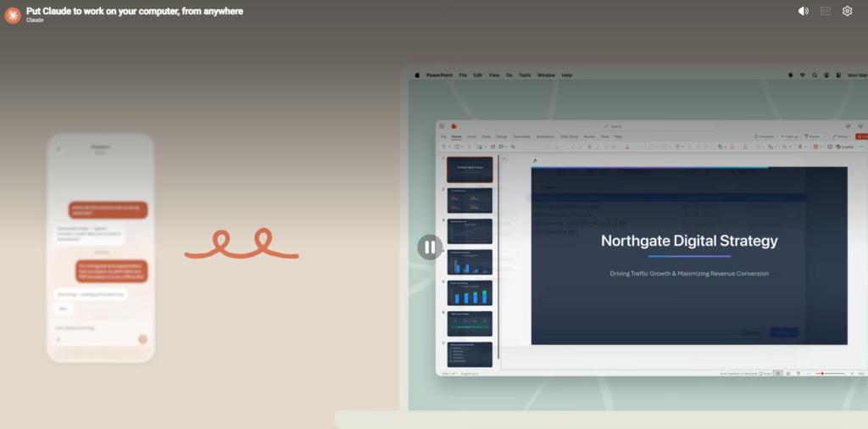Click the Catch up button

790,136
